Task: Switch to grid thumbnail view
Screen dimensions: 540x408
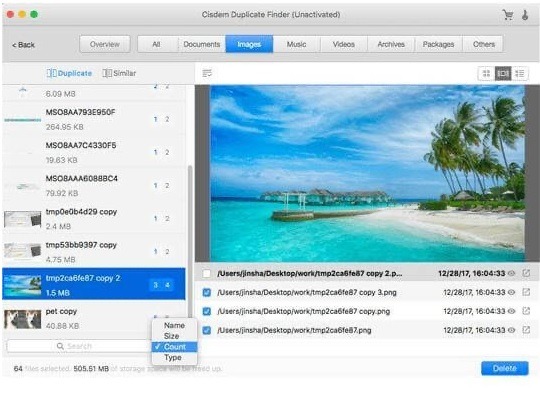Action: (x=486, y=73)
